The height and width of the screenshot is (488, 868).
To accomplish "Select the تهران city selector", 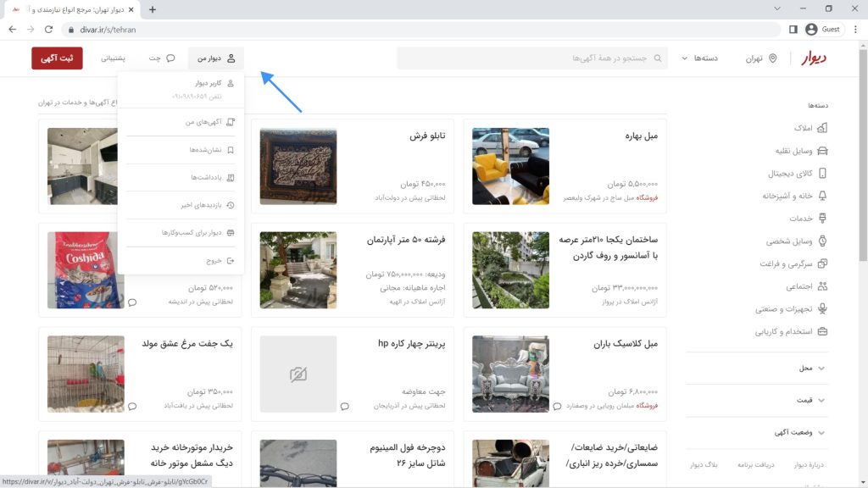I will tap(761, 58).
